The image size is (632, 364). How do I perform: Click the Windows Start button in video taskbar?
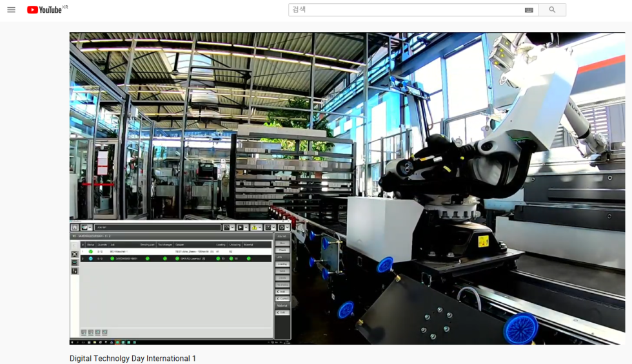point(72,342)
